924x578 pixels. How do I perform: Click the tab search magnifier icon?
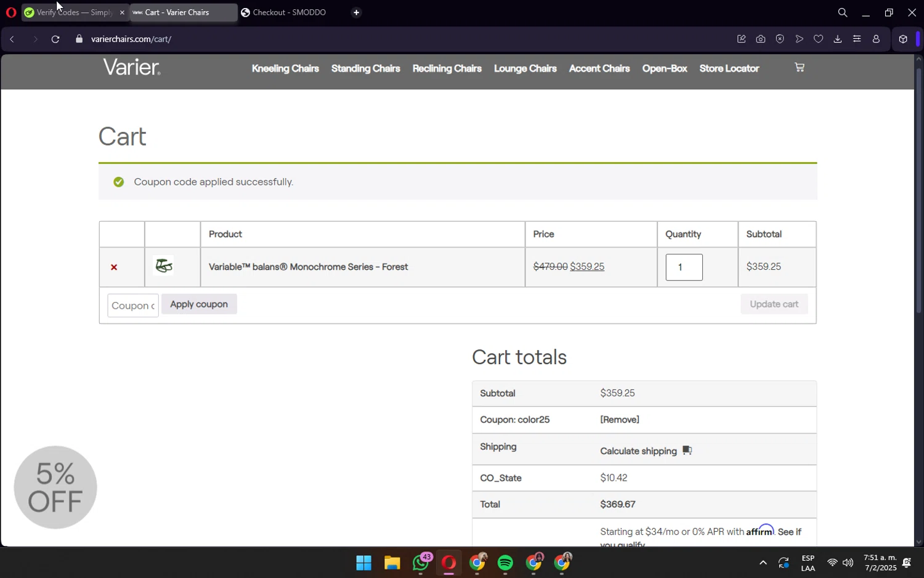(x=843, y=12)
